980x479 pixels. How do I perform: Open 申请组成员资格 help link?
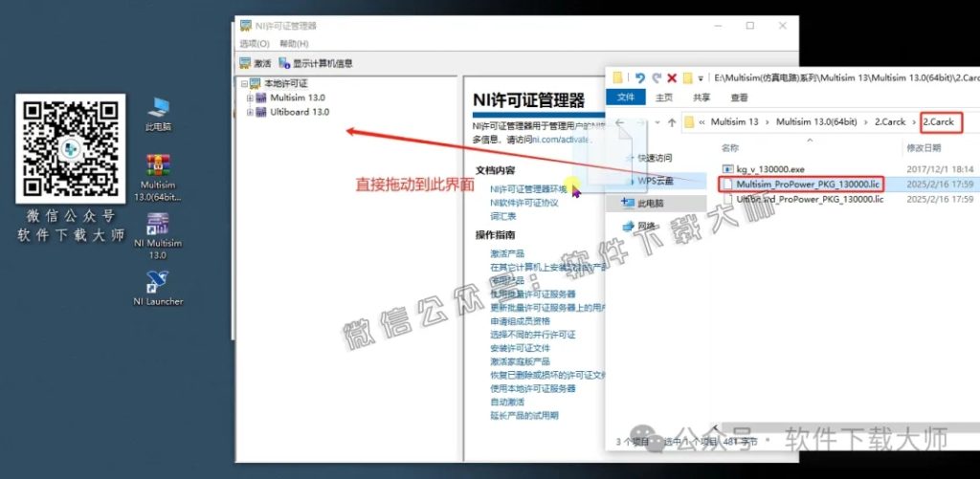pos(520,321)
